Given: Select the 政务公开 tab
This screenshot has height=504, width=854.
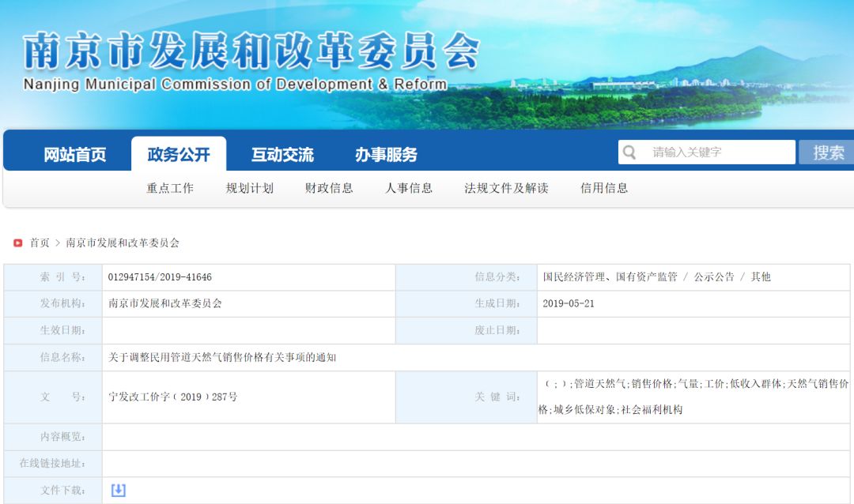Looking at the screenshot, I should point(179,155).
